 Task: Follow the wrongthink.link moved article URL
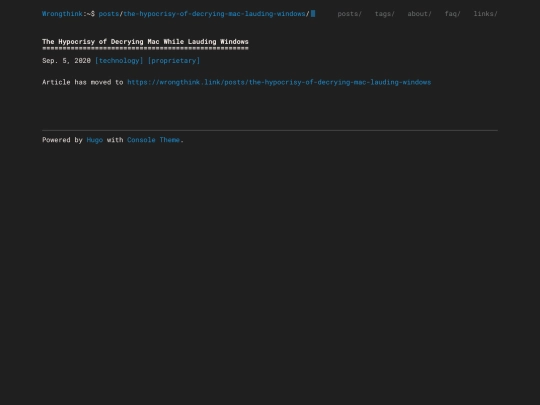coord(279,82)
